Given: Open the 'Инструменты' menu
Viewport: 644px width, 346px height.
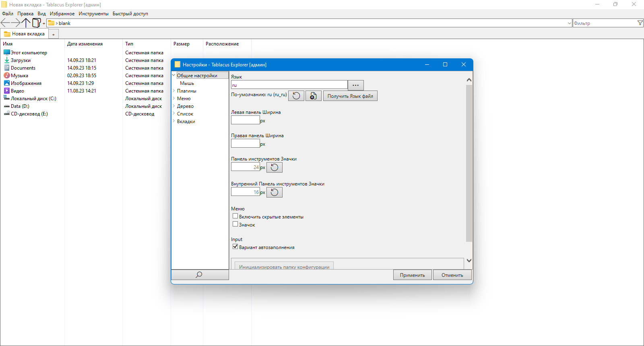Looking at the screenshot, I should pos(93,14).
